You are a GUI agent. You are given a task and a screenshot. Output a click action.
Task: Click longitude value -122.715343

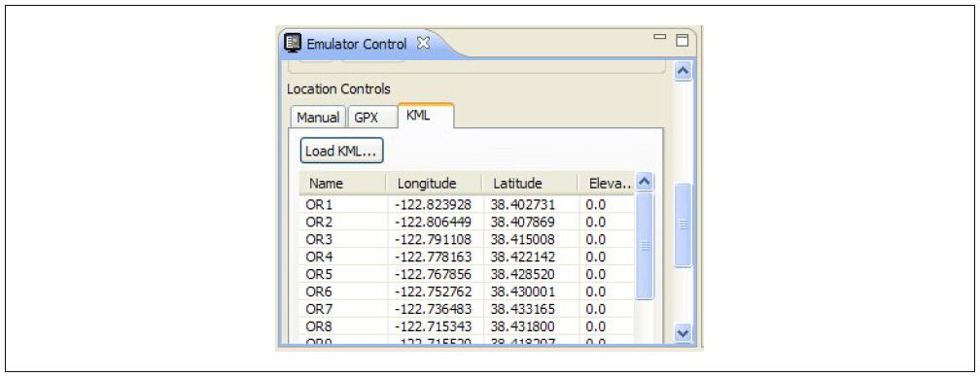(434, 326)
